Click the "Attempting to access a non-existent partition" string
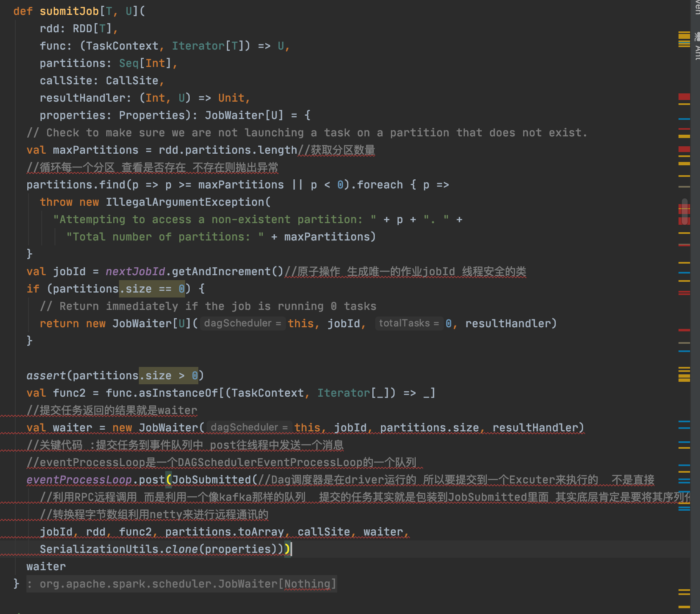The height and width of the screenshot is (614, 700). pyautogui.click(x=215, y=219)
